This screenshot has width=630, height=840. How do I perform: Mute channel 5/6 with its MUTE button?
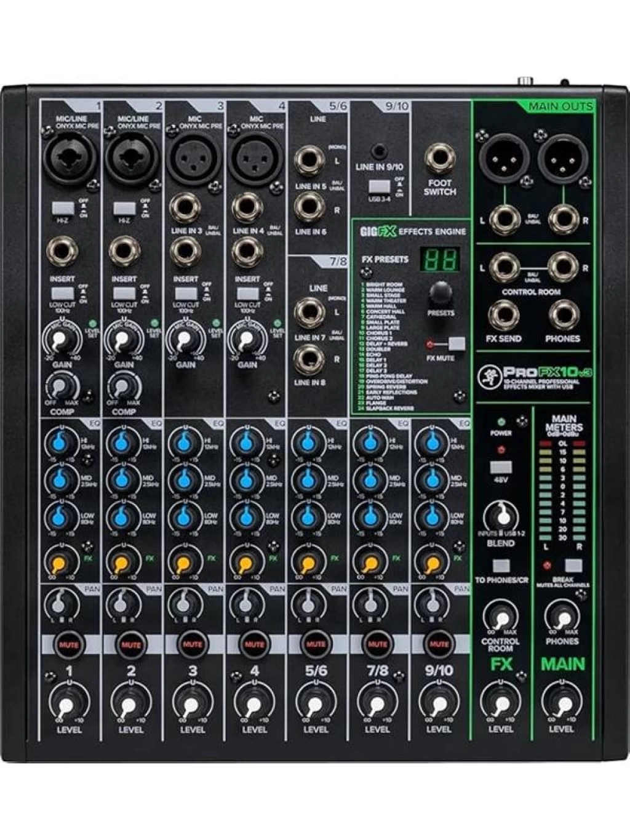tap(316, 644)
